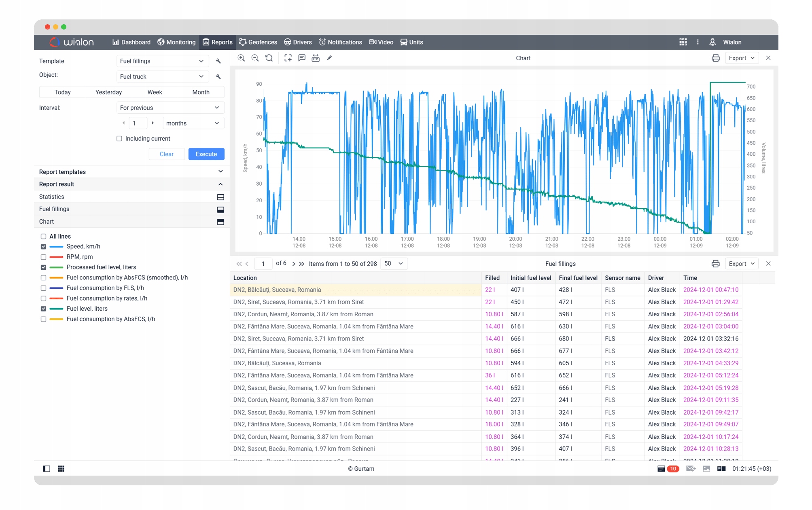Click the notification messages icon with 10 badge
Viewport: 812px width, 510px height.
(x=661, y=469)
